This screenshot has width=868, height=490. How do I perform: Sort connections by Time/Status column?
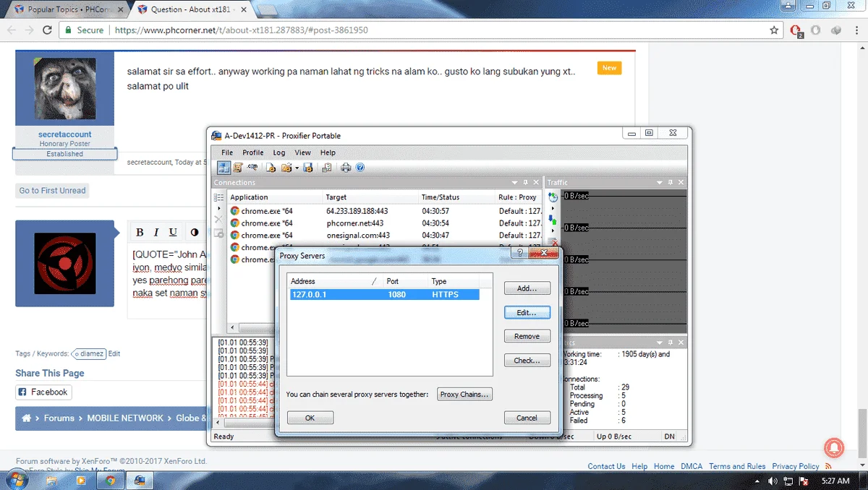(x=456, y=197)
